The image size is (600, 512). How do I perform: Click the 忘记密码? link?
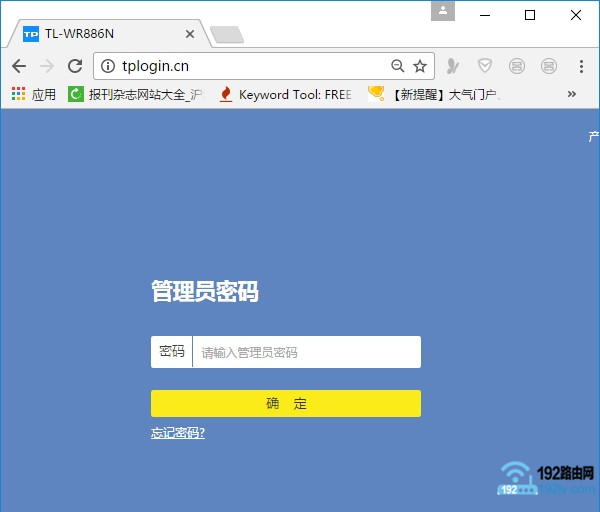tap(178, 433)
